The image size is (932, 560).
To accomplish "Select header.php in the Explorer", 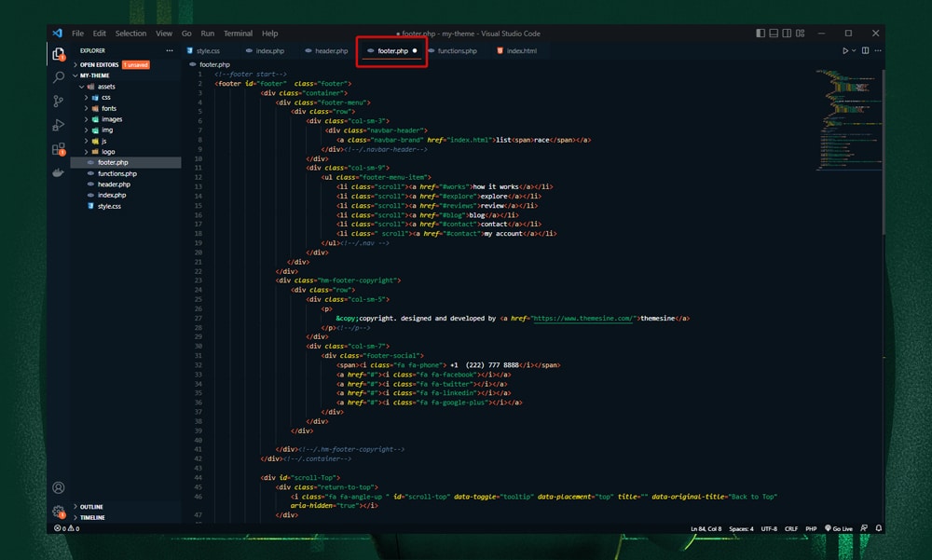I will [113, 184].
